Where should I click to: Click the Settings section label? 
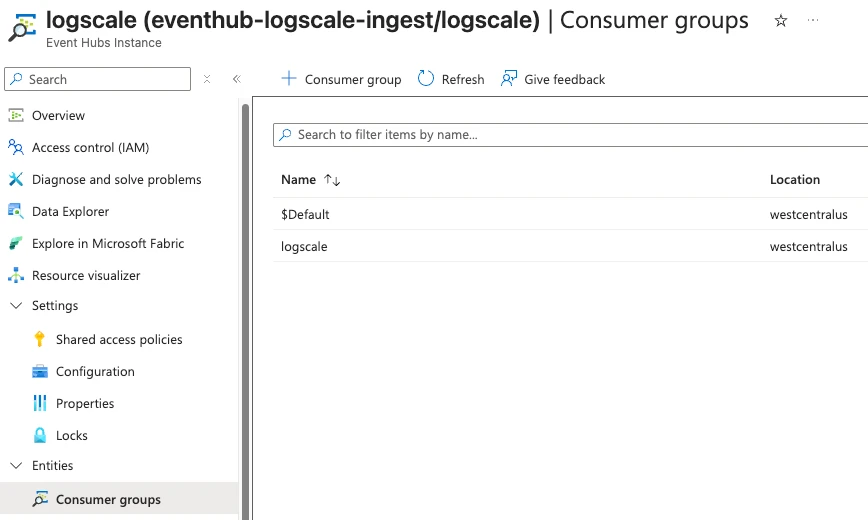55,306
